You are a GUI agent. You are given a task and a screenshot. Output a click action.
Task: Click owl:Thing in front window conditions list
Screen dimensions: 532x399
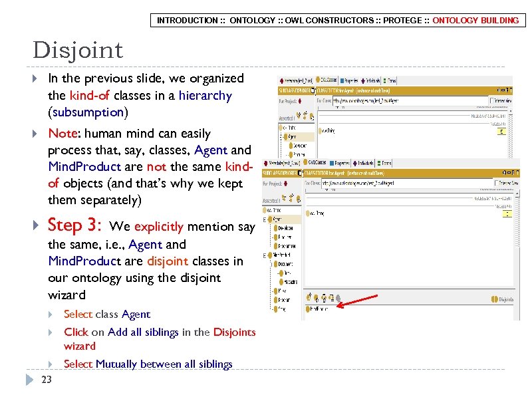click(315, 213)
